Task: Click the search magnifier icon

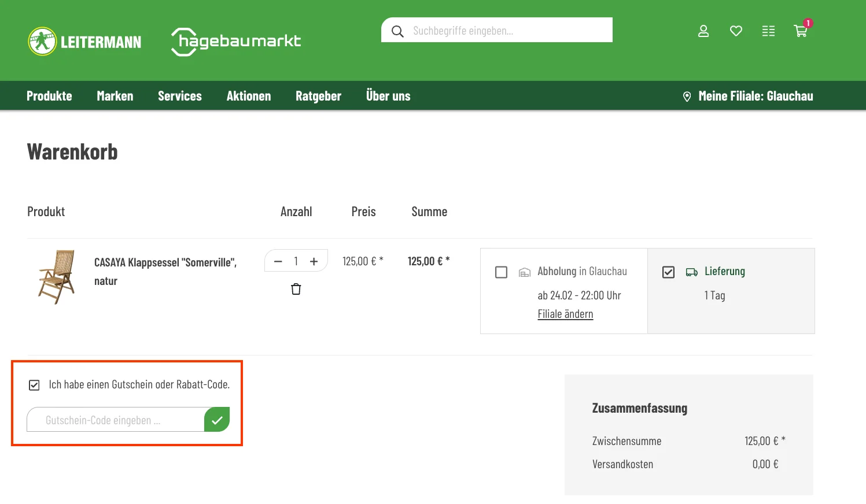Action: [397, 31]
